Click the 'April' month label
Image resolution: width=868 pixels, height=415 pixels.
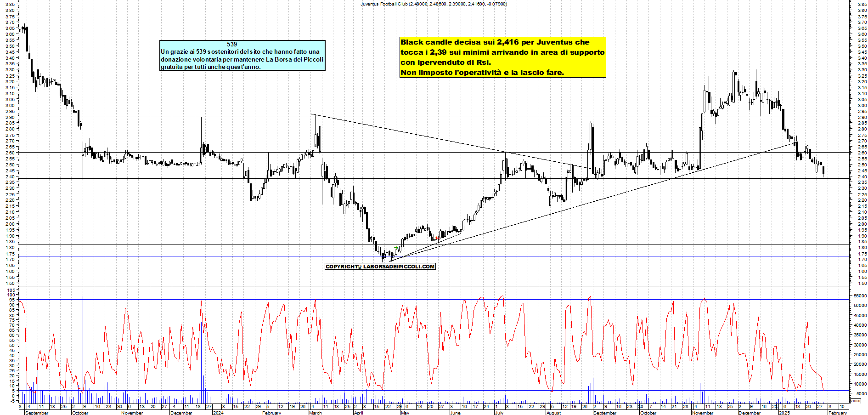pos(359,413)
